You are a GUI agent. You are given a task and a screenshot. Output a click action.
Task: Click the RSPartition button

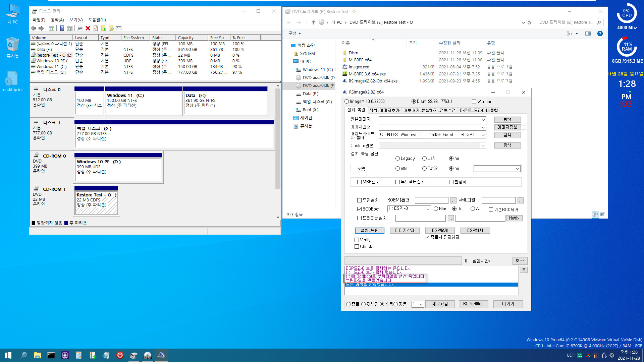473,304
